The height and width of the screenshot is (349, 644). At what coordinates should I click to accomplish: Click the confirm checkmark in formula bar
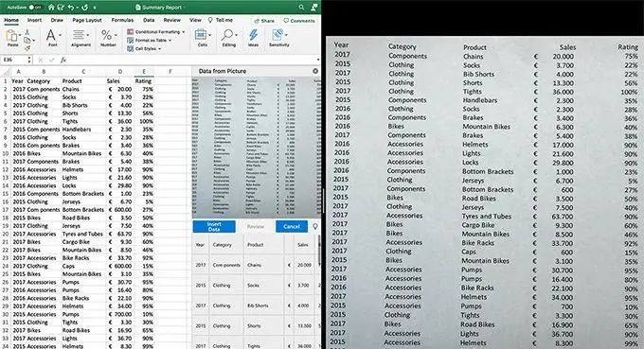(52, 60)
